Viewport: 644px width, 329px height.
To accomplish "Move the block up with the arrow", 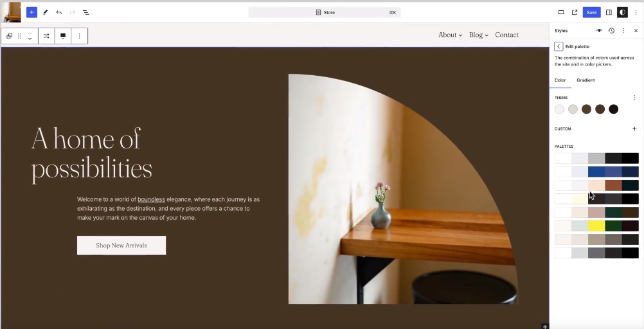I will 30,33.
